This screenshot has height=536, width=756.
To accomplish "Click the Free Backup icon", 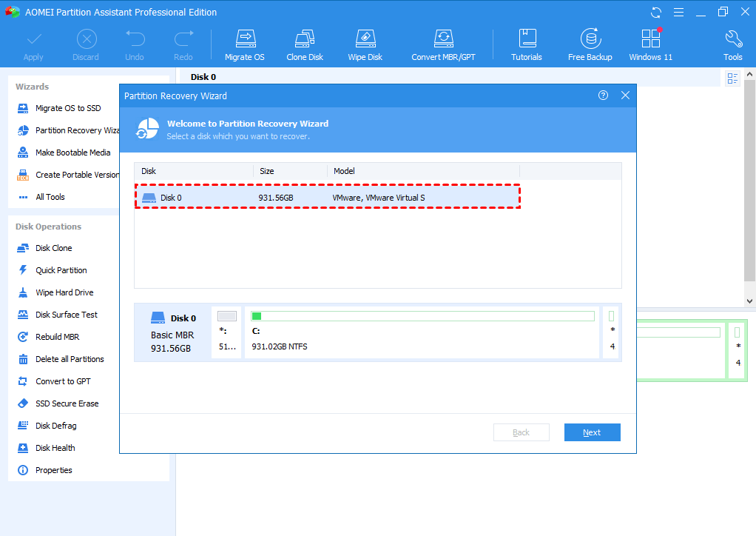I will (590, 38).
